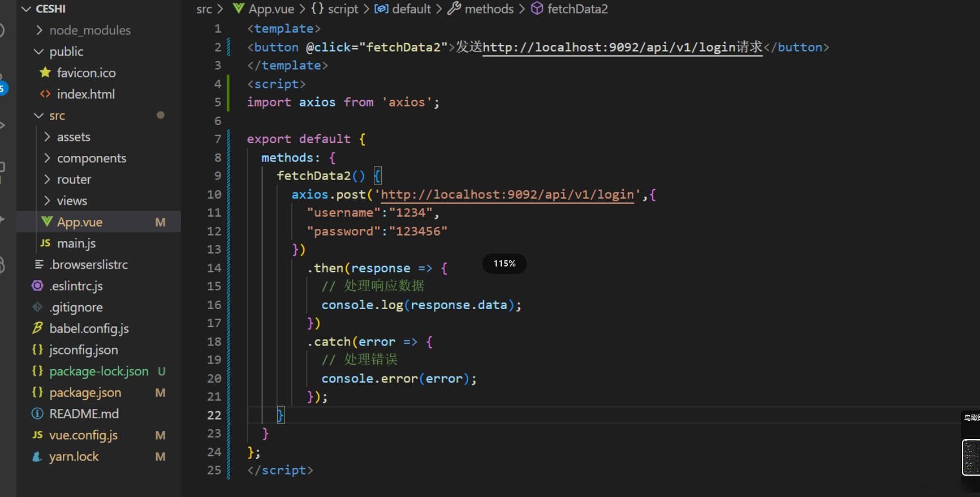
Task: Click line number 22 in the gutter
Action: click(214, 415)
